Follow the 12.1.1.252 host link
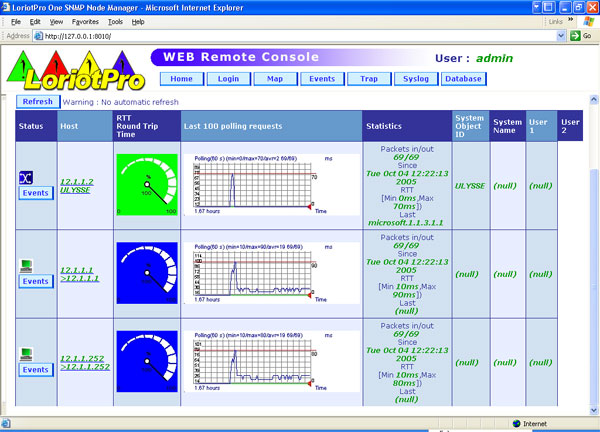The height and width of the screenshot is (432, 600). [x=82, y=359]
